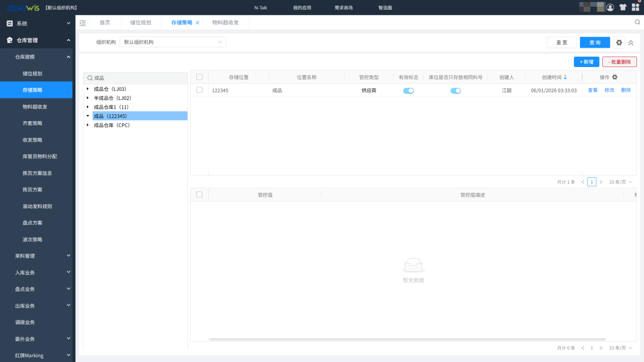Click the search icon in the tree filter box
The image size is (644, 362).
pos(90,78)
